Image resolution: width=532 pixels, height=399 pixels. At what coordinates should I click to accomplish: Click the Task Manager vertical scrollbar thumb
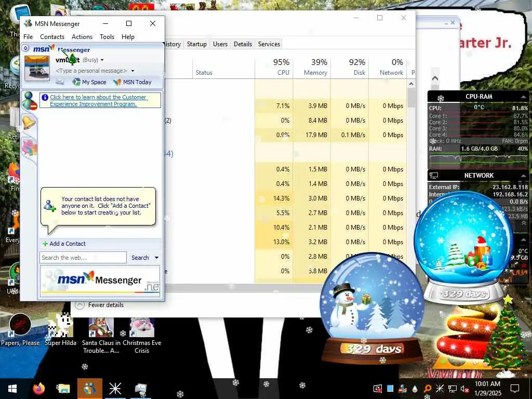click(411, 98)
